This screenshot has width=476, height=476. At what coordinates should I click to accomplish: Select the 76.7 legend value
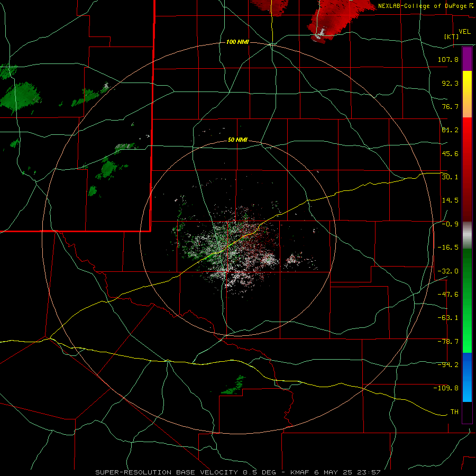pyautogui.click(x=450, y=106)
